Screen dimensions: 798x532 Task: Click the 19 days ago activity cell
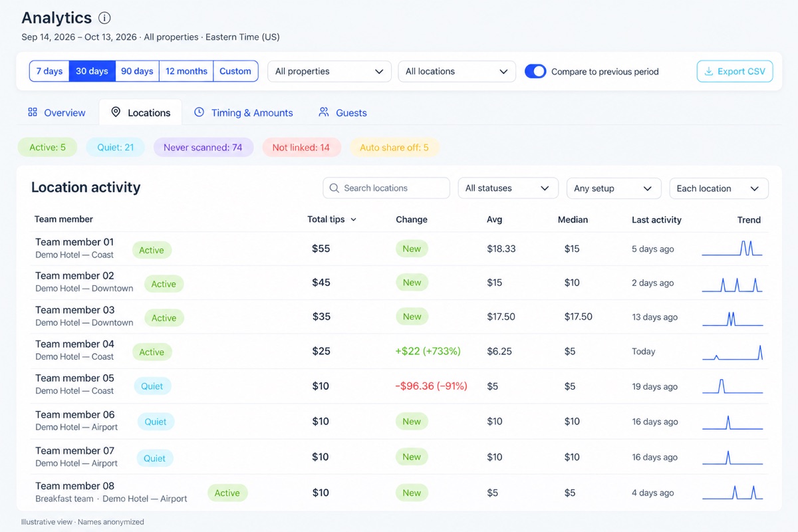pyautogui.click(x=654, y=386)
